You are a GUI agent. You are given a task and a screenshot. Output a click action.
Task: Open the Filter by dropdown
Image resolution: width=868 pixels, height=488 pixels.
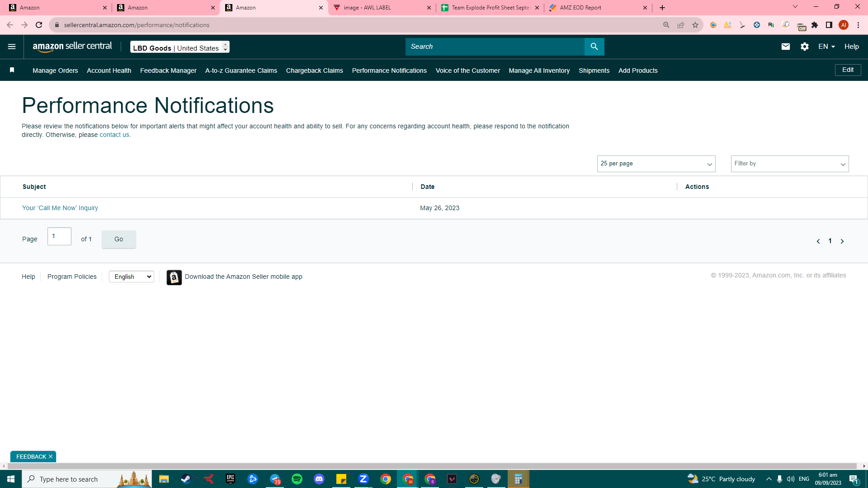[790, 164]
